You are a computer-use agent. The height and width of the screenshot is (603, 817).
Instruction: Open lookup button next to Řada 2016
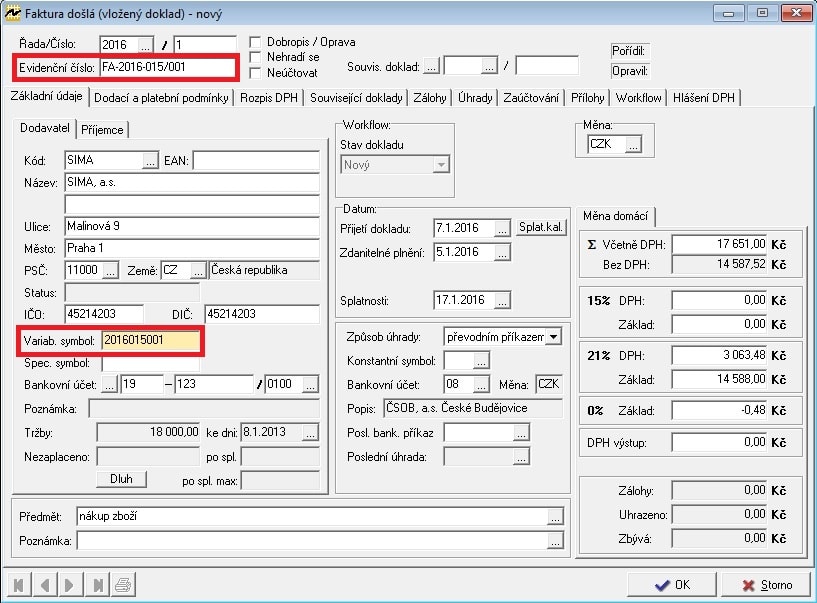click(x=145, y=45)
